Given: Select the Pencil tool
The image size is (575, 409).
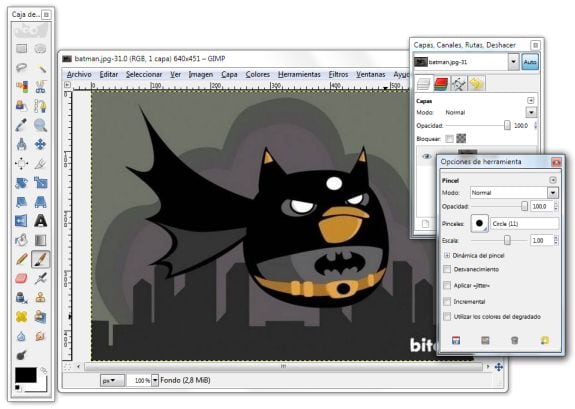Looking at the screenshot, I should click(x=22, y=259).
